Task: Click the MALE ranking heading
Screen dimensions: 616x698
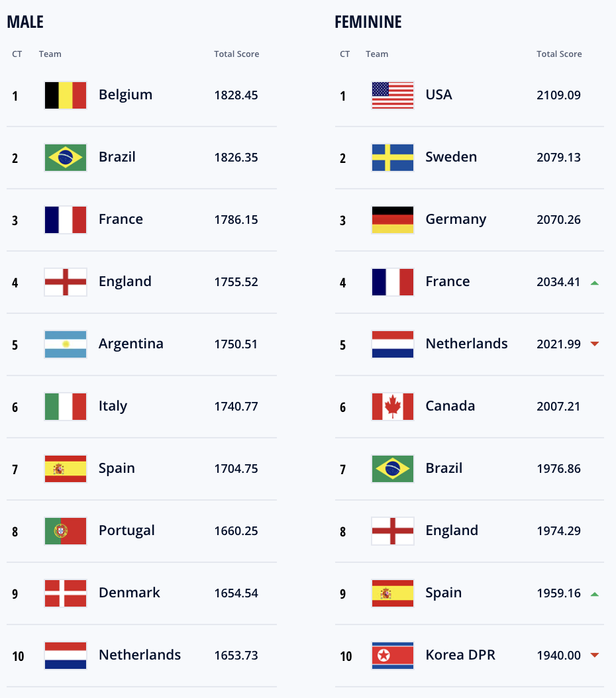Action: pyautogui.click(x=25, y=22)
